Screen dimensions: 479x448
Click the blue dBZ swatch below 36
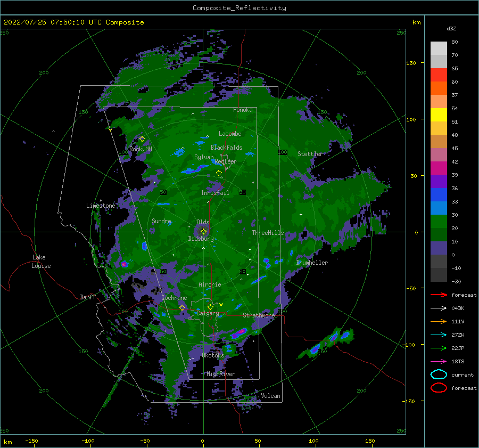click(439, 195)
